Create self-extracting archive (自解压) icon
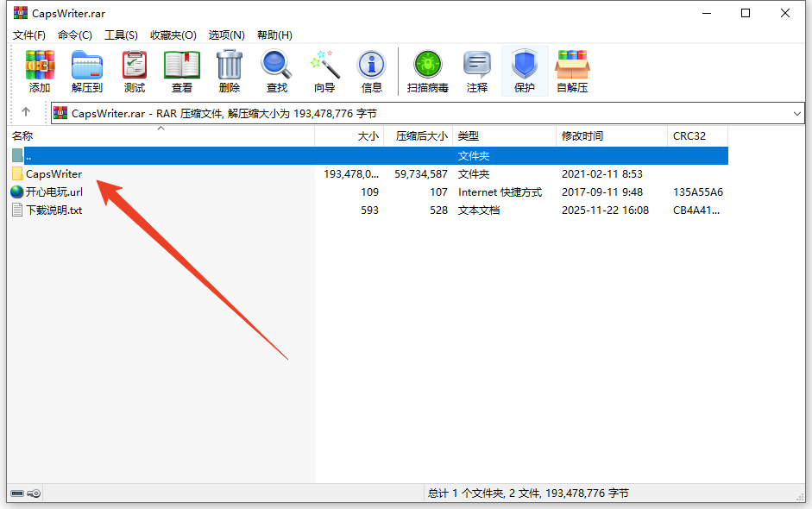The image size is (812, 509). click(x=572, y=71)
